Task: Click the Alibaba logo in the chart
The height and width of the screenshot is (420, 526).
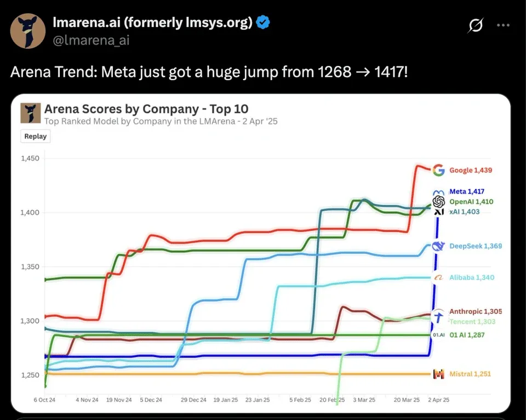Action: click(438, 277)
